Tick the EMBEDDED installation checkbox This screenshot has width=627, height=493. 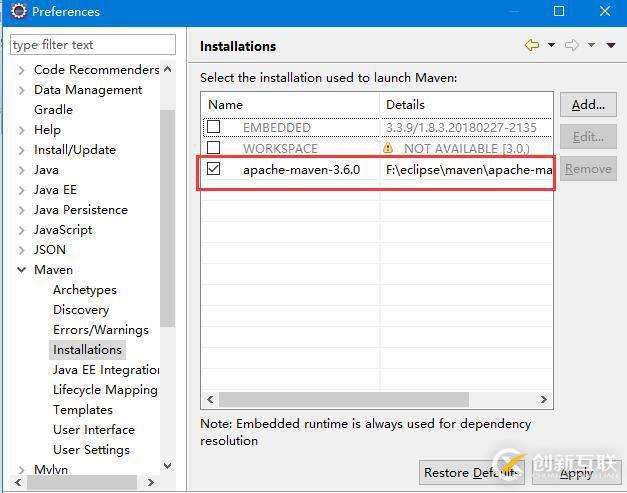pos(214,127)
